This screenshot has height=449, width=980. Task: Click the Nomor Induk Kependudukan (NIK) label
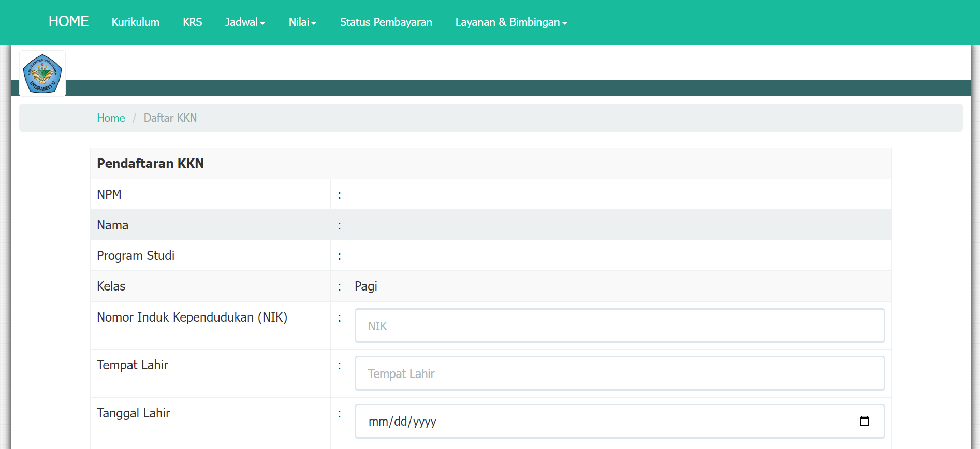192,317
